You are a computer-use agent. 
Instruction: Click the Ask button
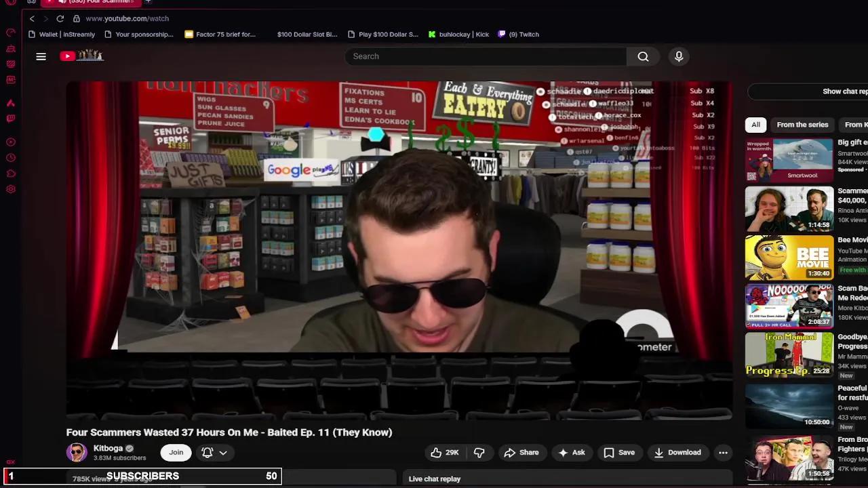click(x=571, y=453)
